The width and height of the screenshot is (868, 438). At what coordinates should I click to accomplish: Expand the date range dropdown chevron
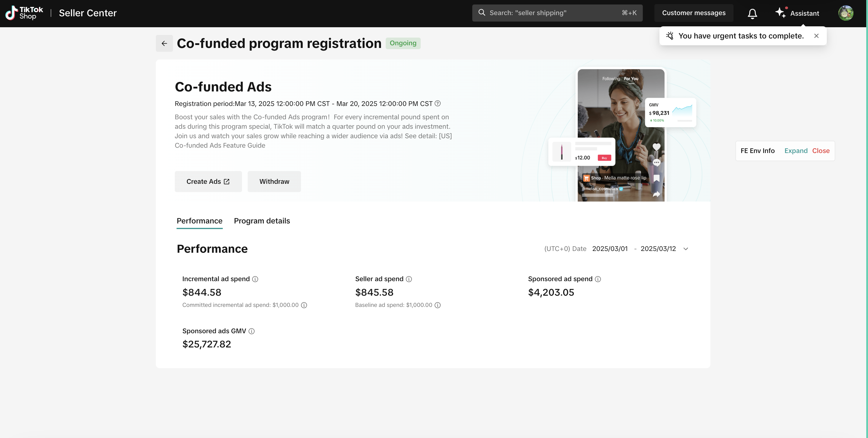pyautogui.click(x=686, y=249)
